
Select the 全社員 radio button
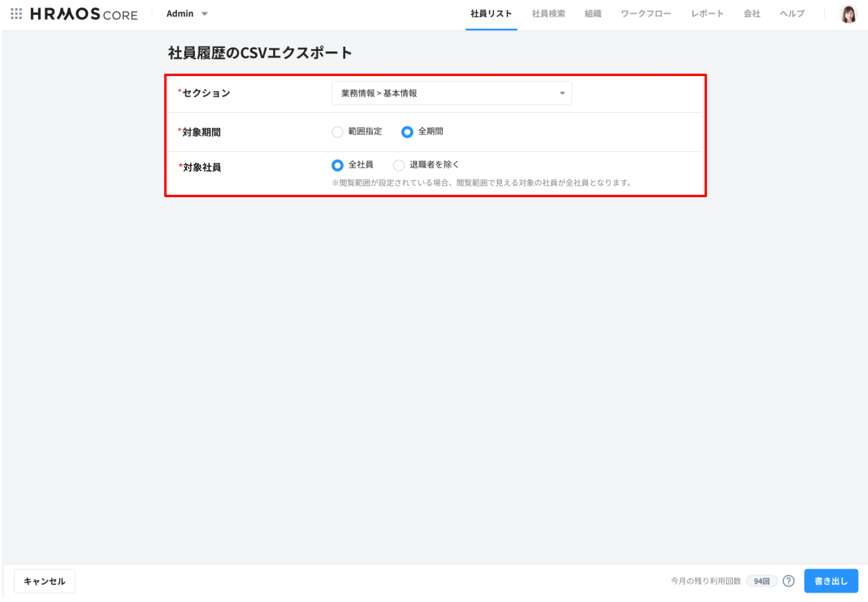(337, 165)
